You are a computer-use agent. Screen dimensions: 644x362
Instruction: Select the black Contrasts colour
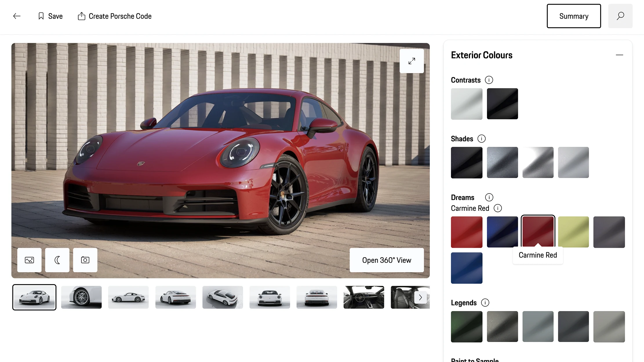[502, 104]
